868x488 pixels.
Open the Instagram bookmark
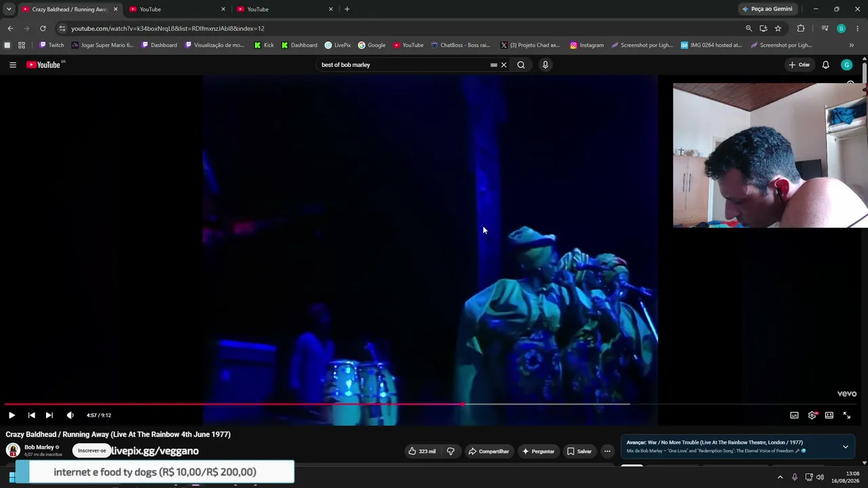point(587,45)
